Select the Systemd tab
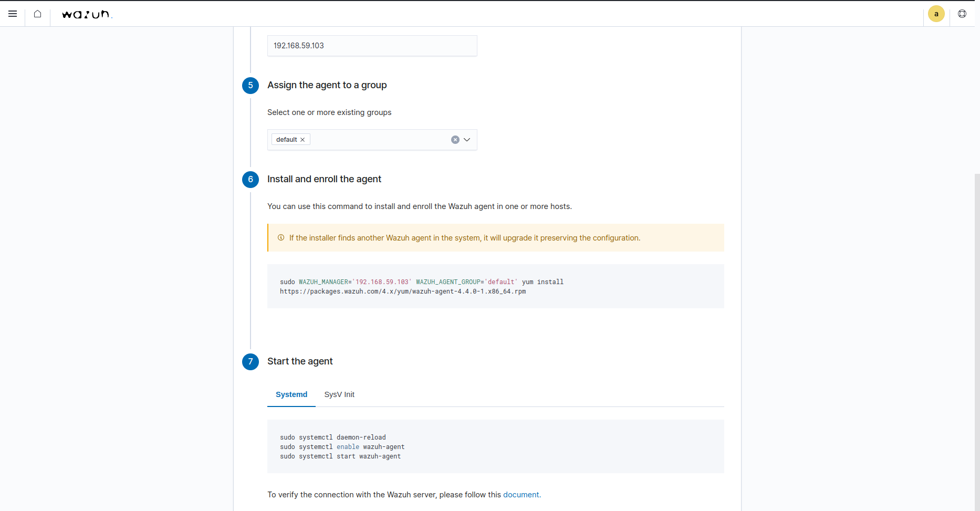 tap(291, 394)
